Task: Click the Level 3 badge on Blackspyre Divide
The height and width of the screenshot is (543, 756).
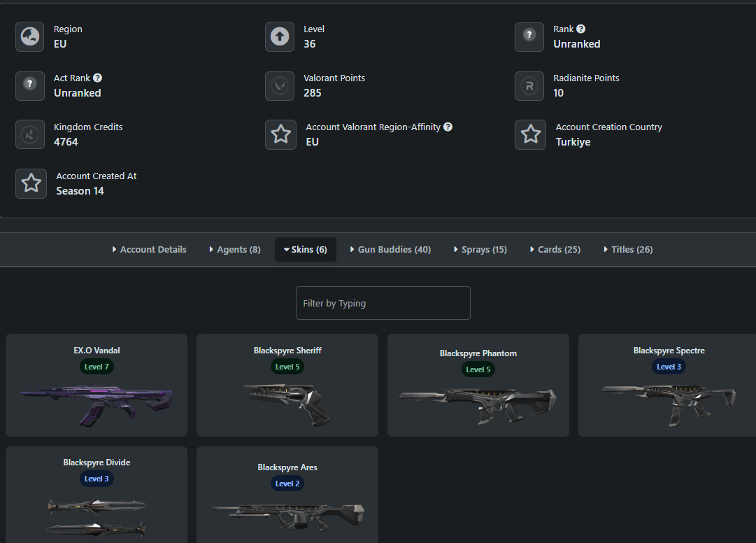Action: 97,479
